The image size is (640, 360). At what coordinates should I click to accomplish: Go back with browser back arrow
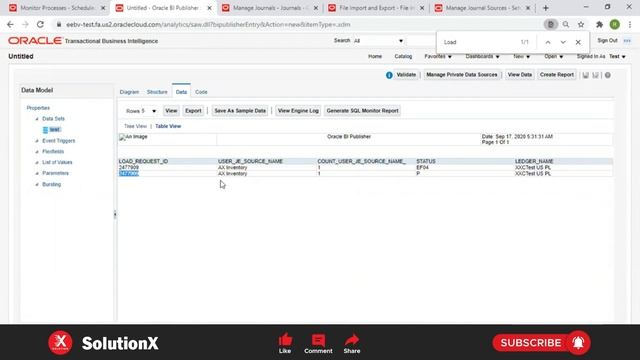(x=10, y=24)
